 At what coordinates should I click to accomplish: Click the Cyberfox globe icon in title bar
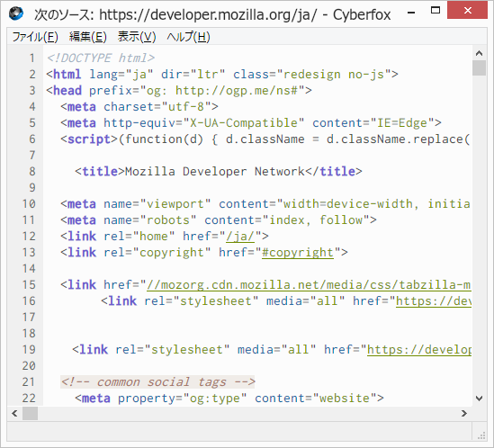coord(16,13)
